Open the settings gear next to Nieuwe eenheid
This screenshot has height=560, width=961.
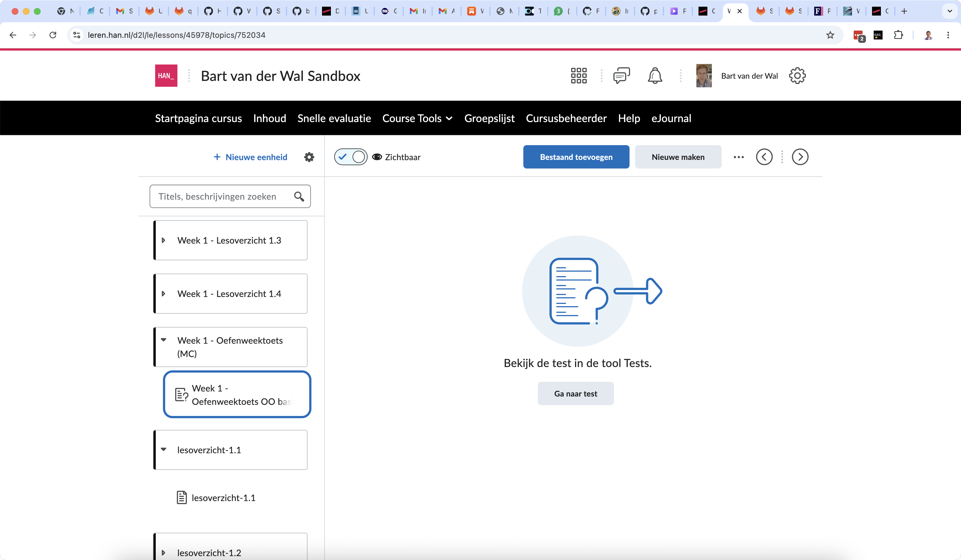tap(309, 157)
